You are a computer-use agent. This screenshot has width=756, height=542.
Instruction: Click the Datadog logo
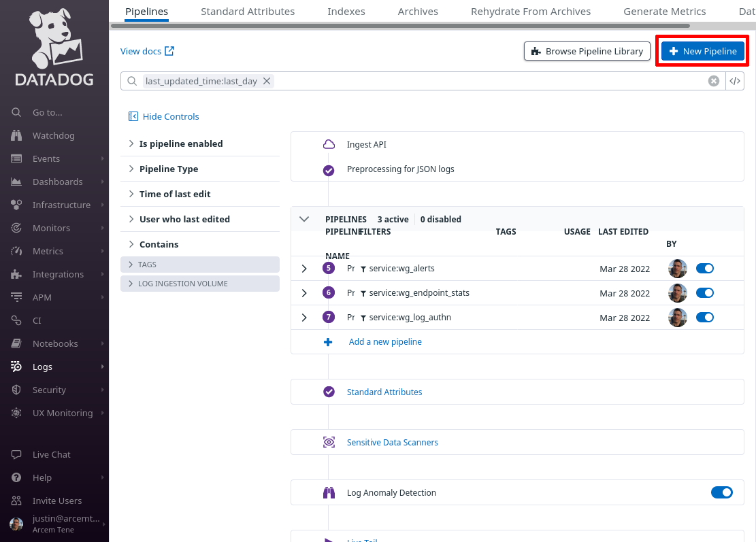(54, 47)
